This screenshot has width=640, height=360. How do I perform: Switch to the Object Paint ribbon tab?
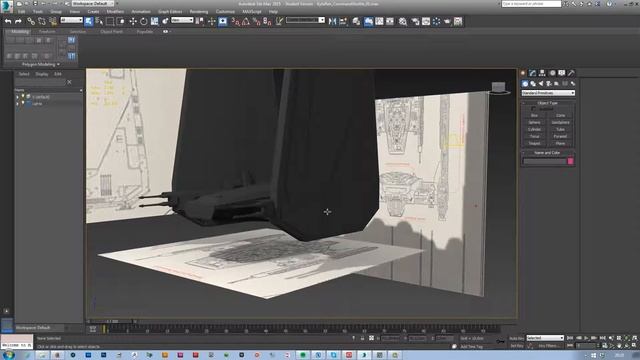click(x=111, y=31)
